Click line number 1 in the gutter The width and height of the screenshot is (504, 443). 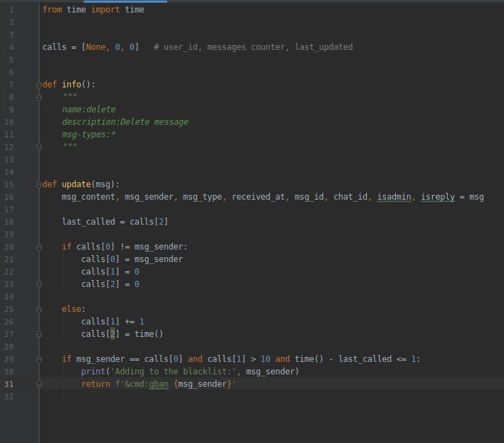tap(11, 10)
